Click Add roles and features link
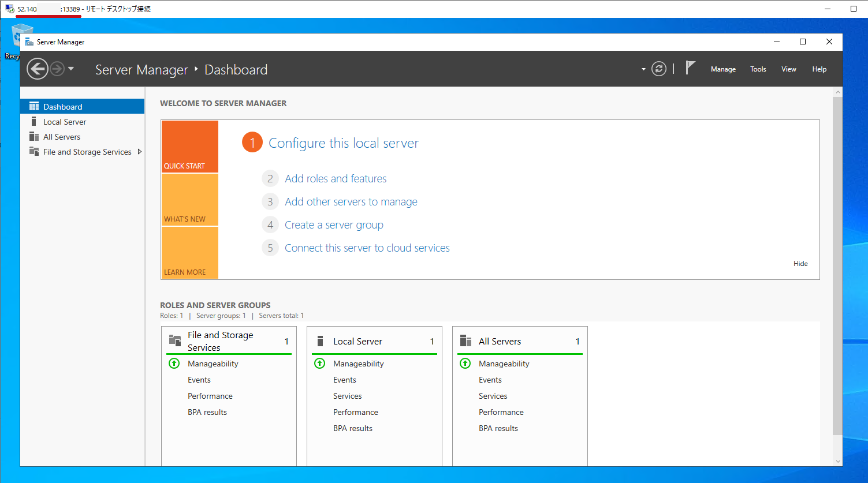 point(336,179)
